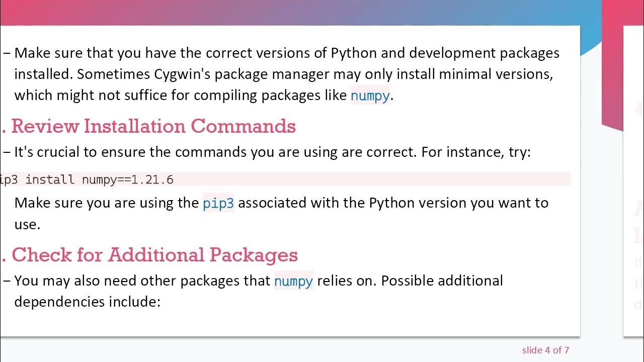
Task: Click the bullet dash before "Make sure that"
Action: tap(7, 53)
